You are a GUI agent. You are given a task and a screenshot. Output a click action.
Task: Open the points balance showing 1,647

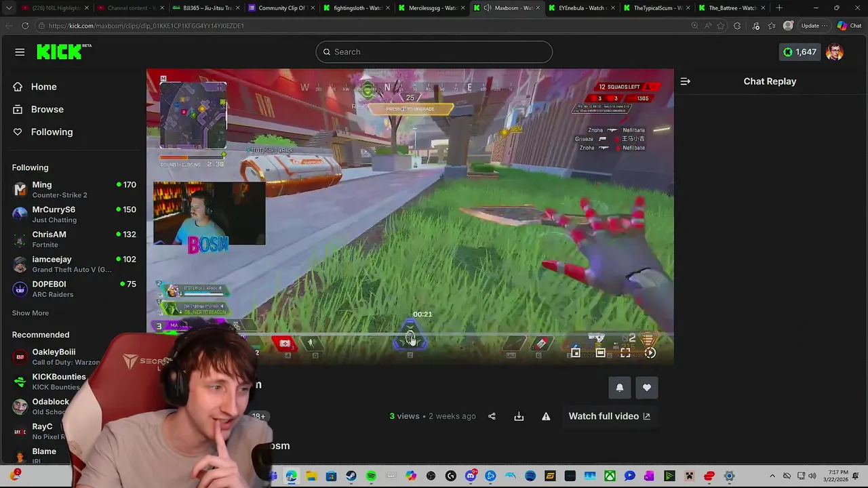pos(800,52)
